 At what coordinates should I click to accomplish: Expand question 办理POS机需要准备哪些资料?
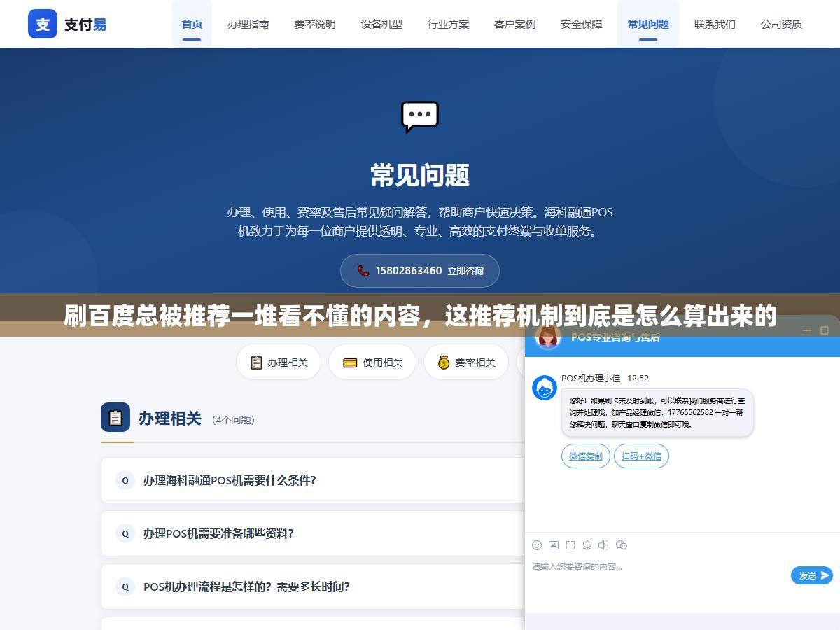click(x=313, y=533)
